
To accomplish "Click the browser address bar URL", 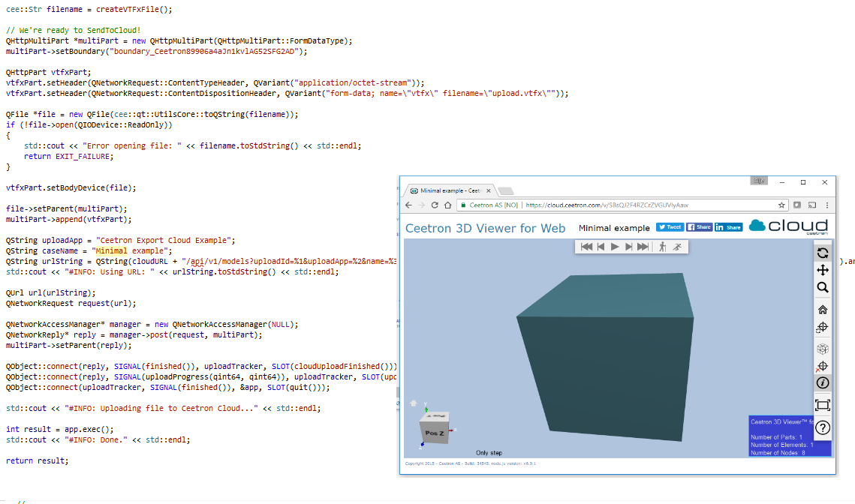I will tap(608, 205).
